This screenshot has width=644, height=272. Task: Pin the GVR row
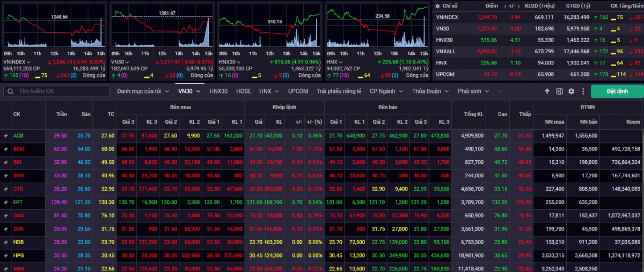click(x=5, y=229)
